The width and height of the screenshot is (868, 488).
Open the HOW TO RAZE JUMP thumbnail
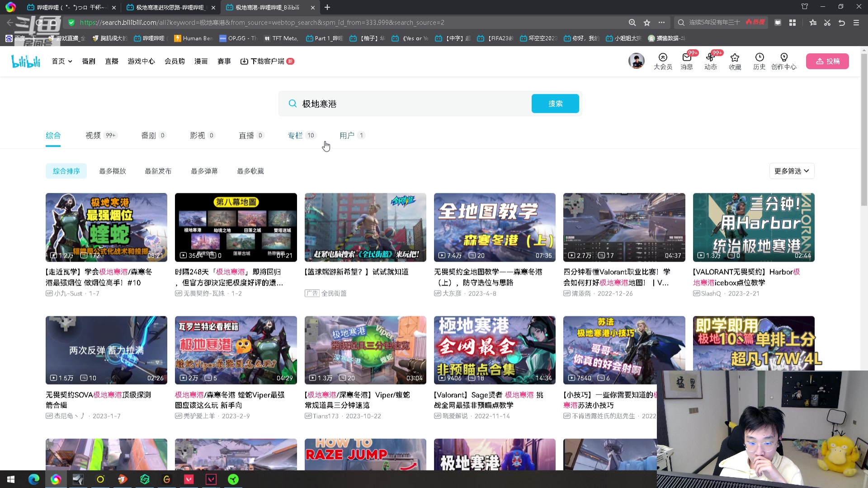tap(365, 454)
